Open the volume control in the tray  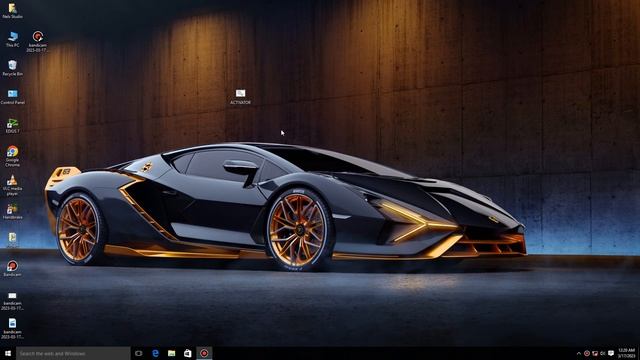click(x=603, y=353)
